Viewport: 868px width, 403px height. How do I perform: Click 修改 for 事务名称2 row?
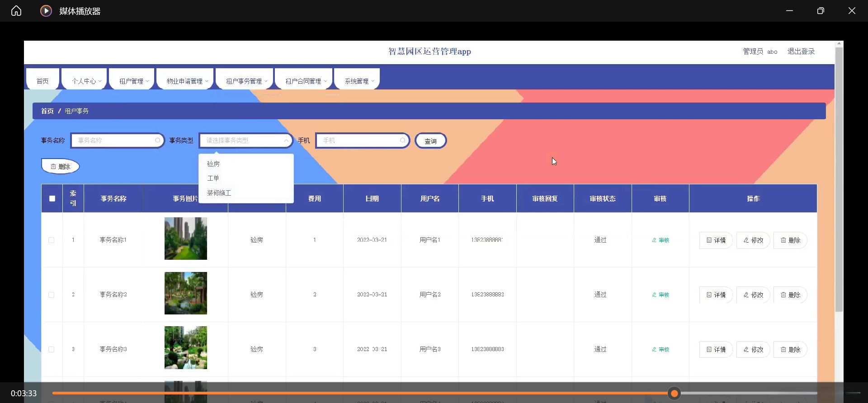(x=753, y=295)
